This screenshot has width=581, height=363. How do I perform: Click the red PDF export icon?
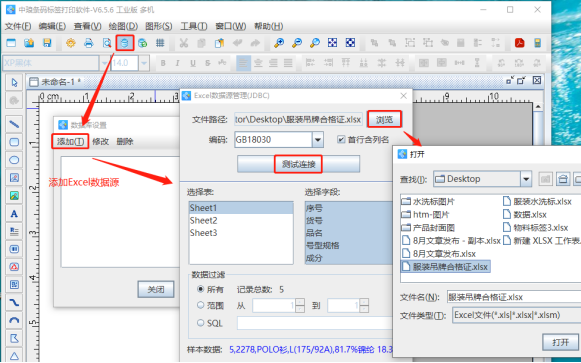[x=519, y=43]
